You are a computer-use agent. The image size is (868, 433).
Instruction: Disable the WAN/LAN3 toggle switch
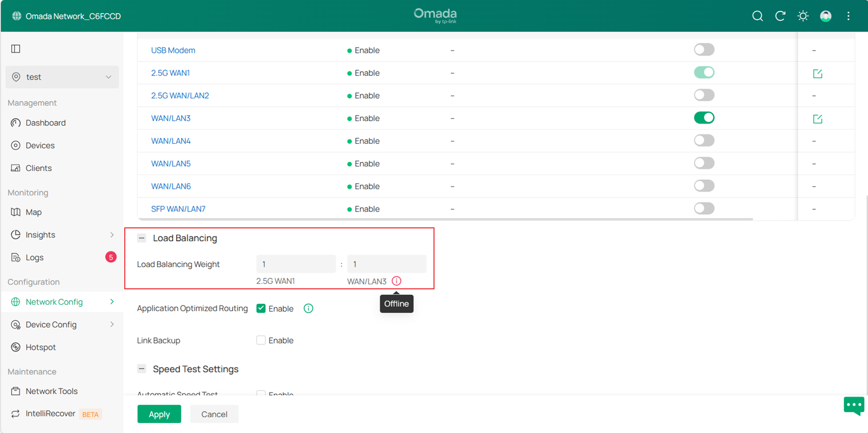(x=704, y=118)
